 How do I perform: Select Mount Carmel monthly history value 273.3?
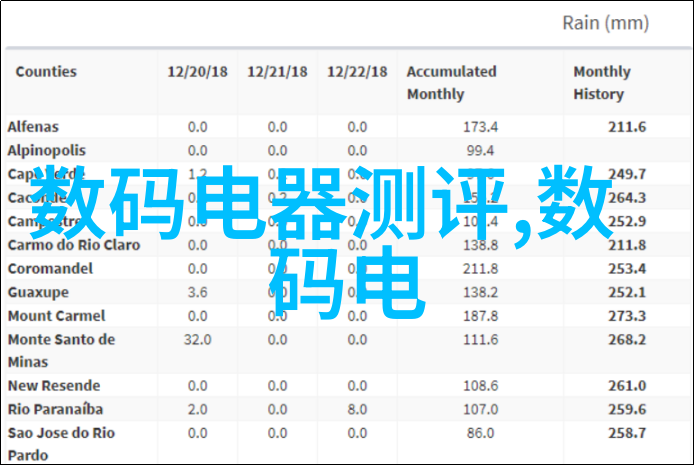(x=627, y=315)
